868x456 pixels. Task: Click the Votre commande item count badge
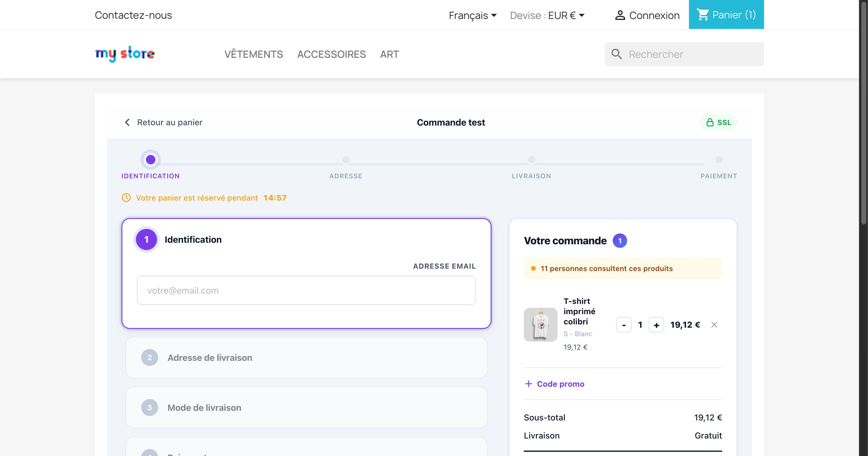(x=620, y=241)
